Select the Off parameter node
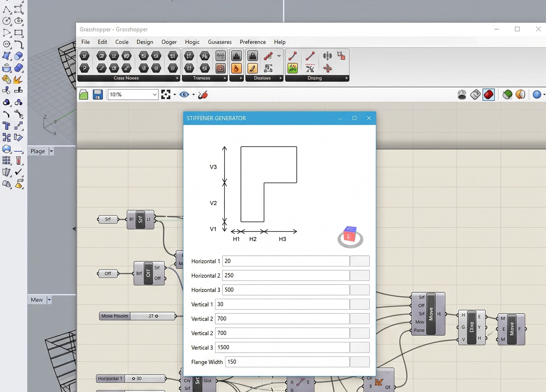Viewport: 546px width, 392px height. 108,273
